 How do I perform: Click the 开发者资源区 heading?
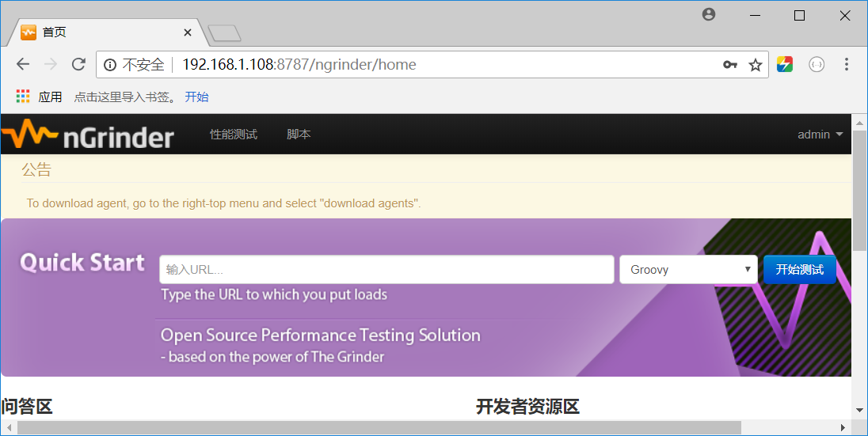tap(527, 407)
